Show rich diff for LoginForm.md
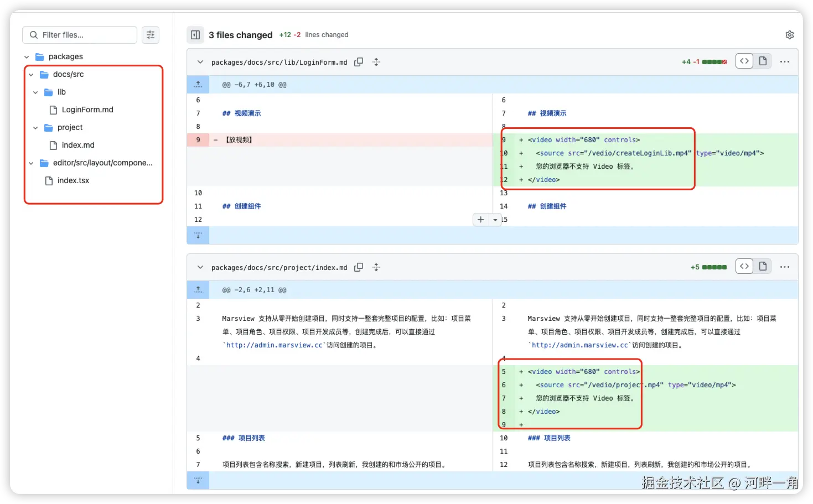The width and height of the screenshot is (813, 504). (763, 61)
